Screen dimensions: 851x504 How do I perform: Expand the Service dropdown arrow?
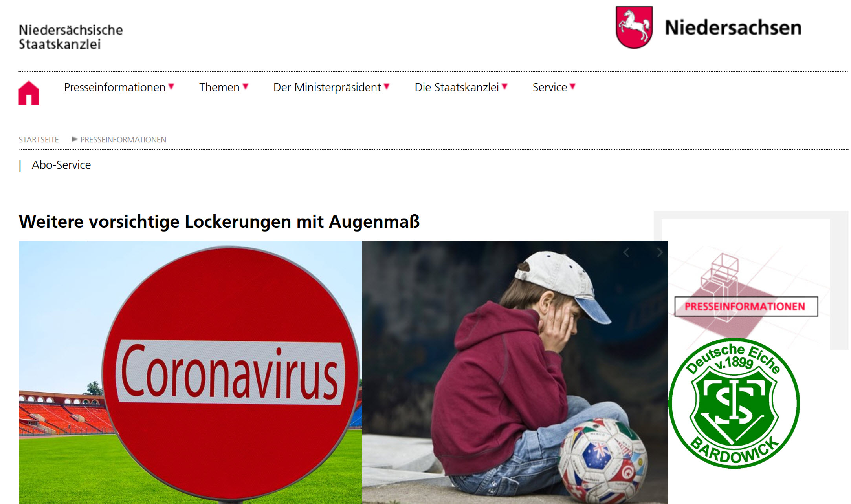click(x=573, y=87)
